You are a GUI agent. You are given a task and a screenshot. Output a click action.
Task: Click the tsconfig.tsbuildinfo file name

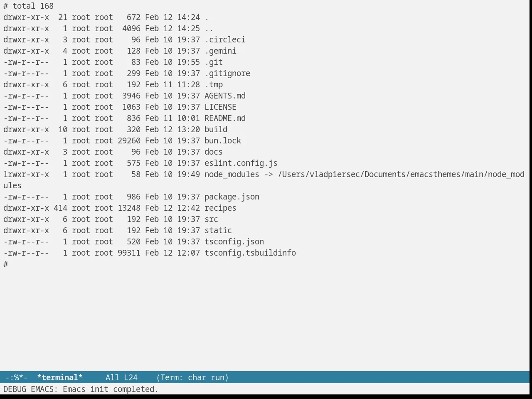250,253
